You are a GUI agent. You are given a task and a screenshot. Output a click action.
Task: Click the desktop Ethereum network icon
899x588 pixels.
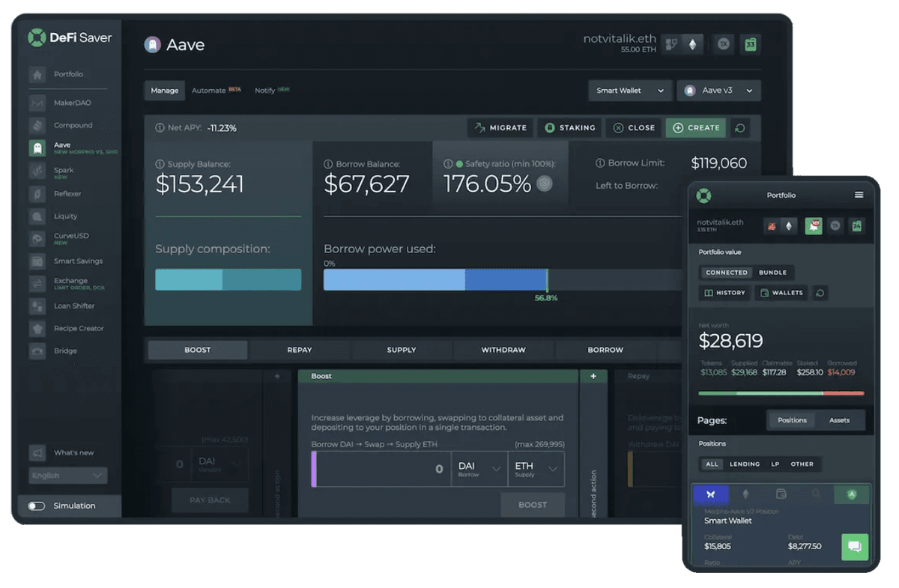point(692,45)
